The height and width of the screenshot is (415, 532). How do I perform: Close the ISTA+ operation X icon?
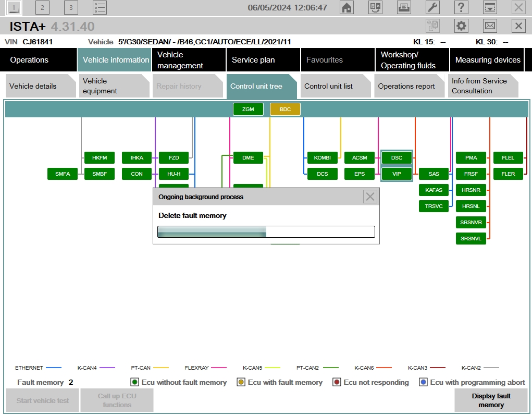[x=518, y=26]
